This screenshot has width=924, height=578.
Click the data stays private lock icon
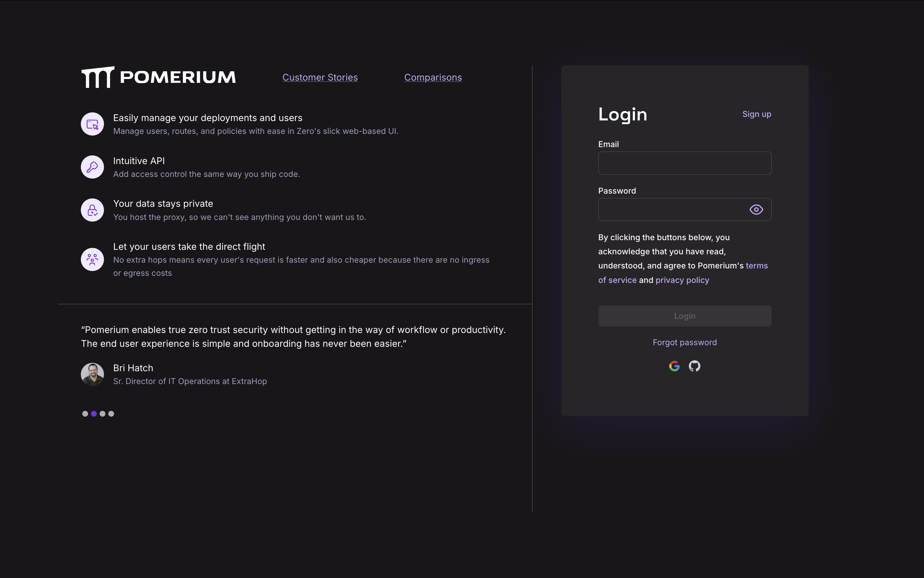coord(92,210)
